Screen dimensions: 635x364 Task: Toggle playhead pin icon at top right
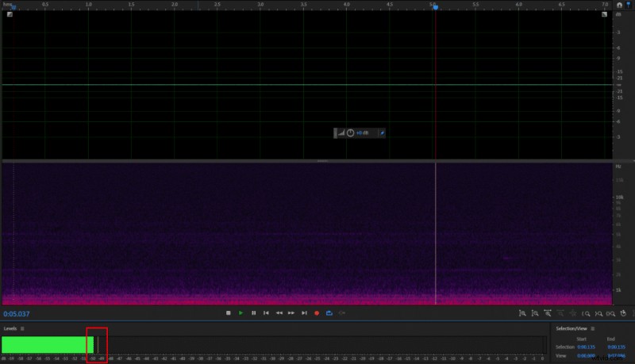point(629,5)
